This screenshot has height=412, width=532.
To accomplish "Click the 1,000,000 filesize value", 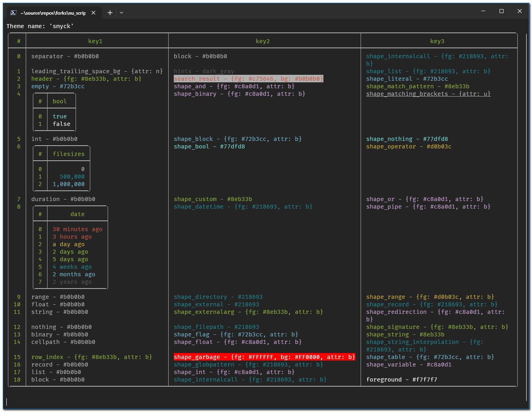I will 69,184.
